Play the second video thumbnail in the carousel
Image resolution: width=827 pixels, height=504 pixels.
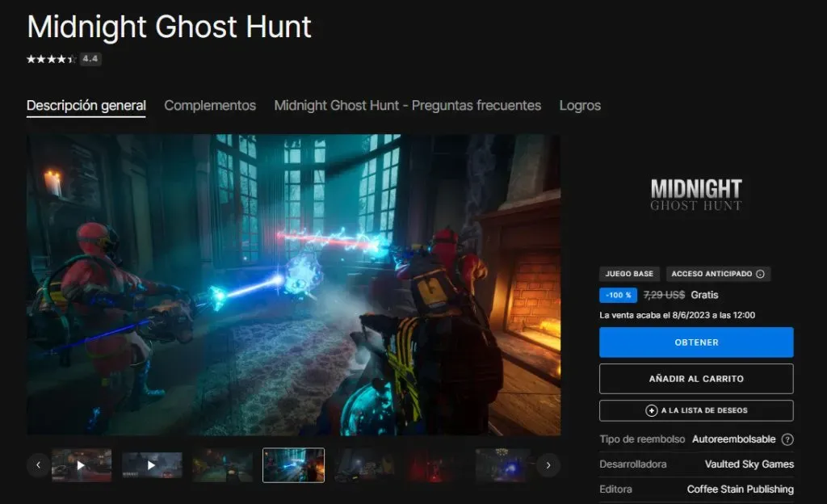152,465
